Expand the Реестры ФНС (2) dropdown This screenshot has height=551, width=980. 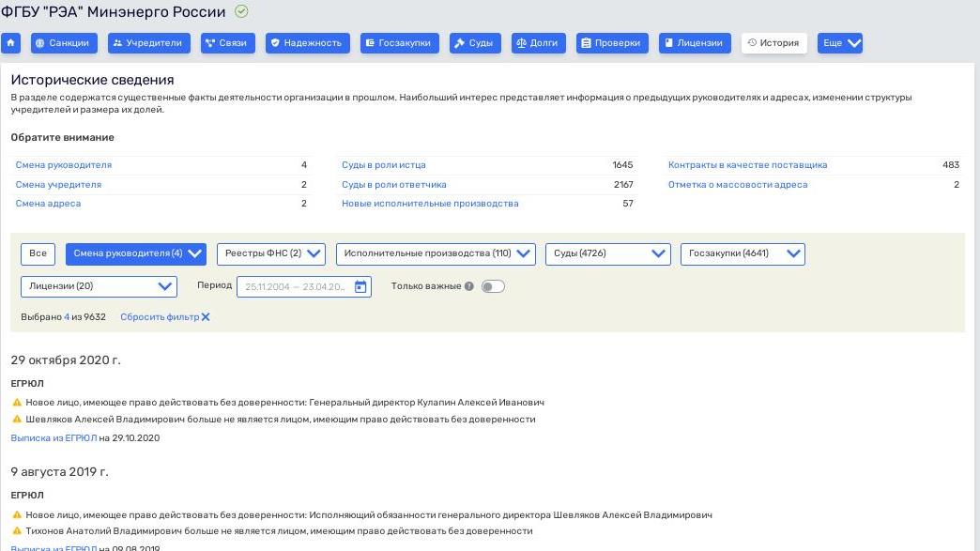(x=270, y=253)
